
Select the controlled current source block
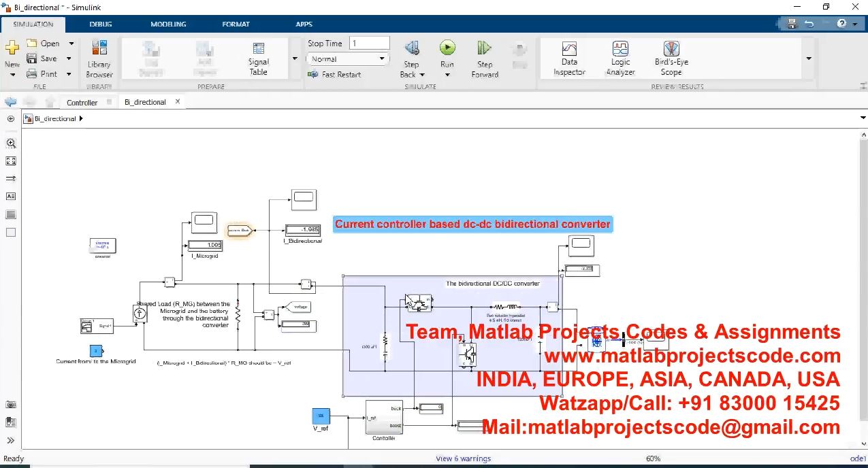(140, 314)
